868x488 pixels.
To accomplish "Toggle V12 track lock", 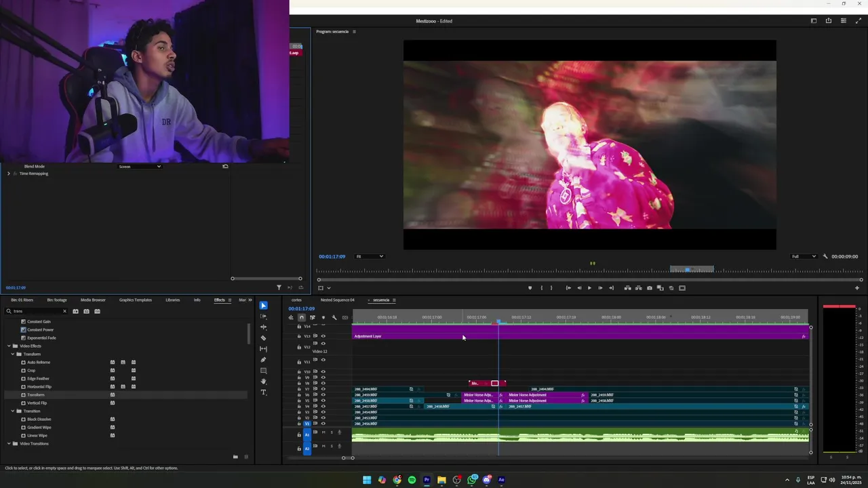I will pyautogui.click(x=299, y=347).
